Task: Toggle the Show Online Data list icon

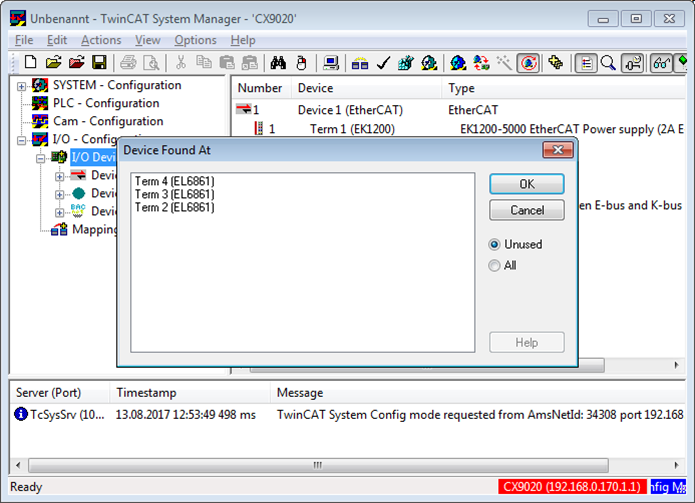Action: (586, 63)
